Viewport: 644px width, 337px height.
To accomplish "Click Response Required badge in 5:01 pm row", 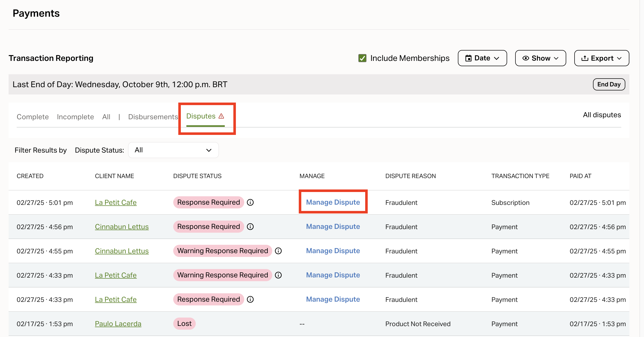I will tap(208, 202).
